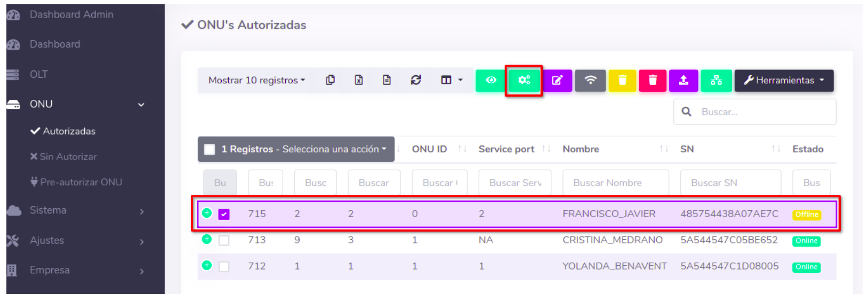Uncheck the checkbox for row 715
The width and height of the screenshot is (868, 300).
(x=224, y=214)
